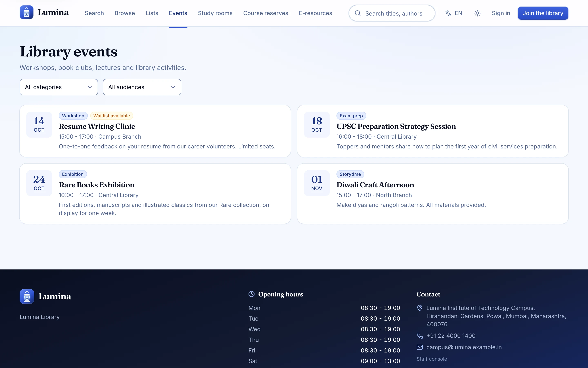Select the Events nav tab
588x368 pixels.
point(178,13)
